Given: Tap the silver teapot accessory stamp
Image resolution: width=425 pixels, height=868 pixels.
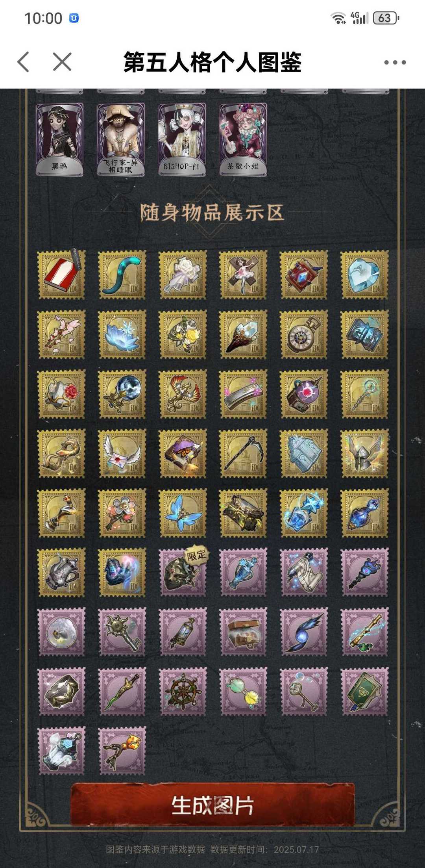Looking at the screenshot, I should [61, 572].
